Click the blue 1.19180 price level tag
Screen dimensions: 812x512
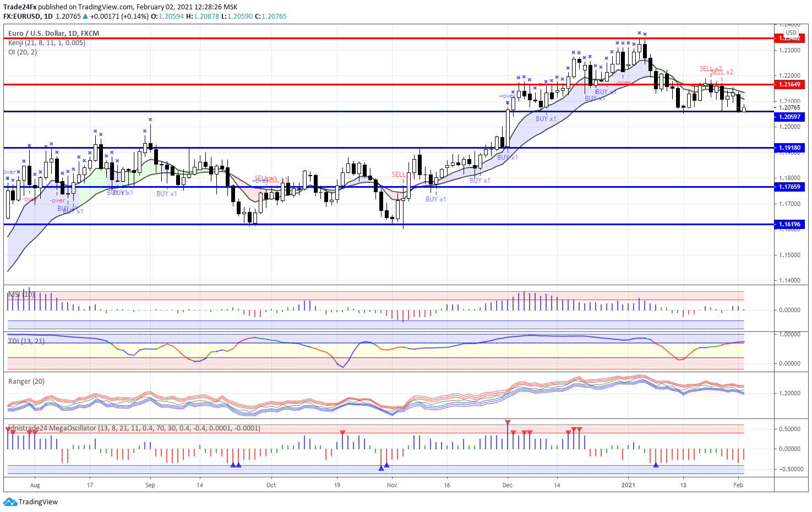point(789,148)
